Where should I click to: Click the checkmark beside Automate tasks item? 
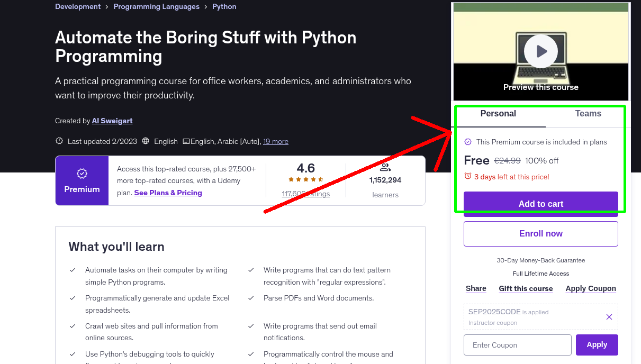pyautogui.click(x=73, y=270)
